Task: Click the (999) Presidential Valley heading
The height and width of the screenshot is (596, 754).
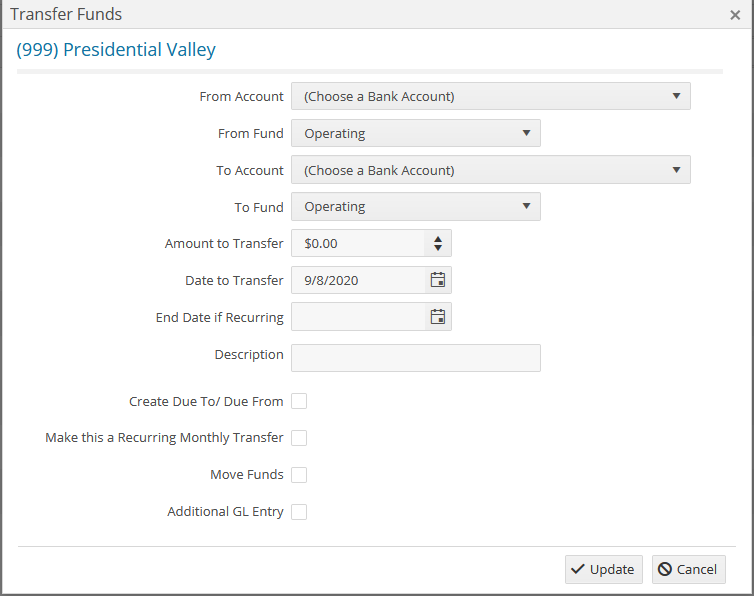Action: pos(116,50)
